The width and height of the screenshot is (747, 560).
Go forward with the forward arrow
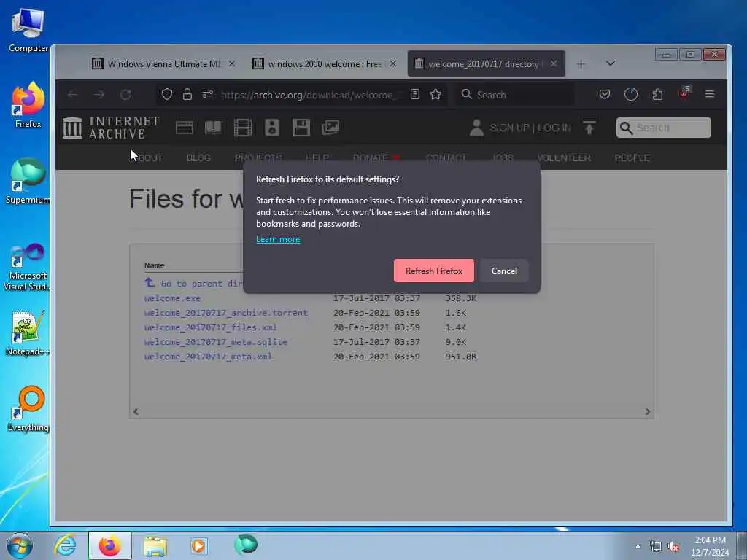[x=98, y=95]
